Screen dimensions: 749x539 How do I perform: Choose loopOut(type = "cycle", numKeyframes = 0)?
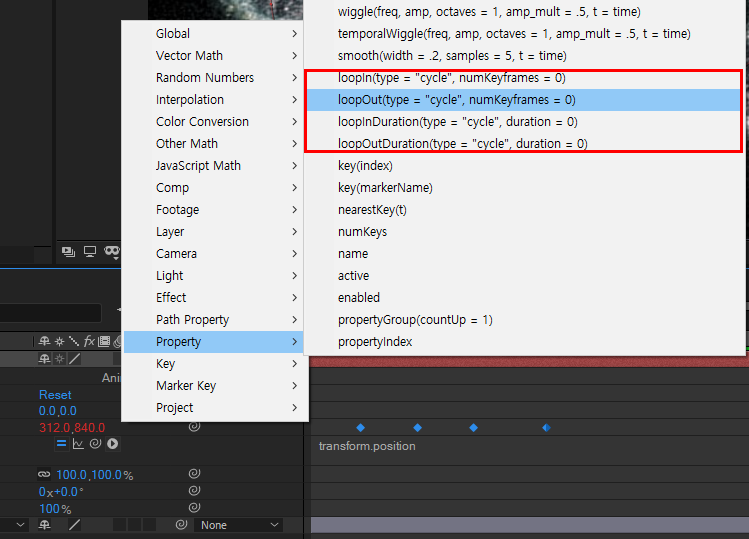pyautogui.click(x=524, y=99)
